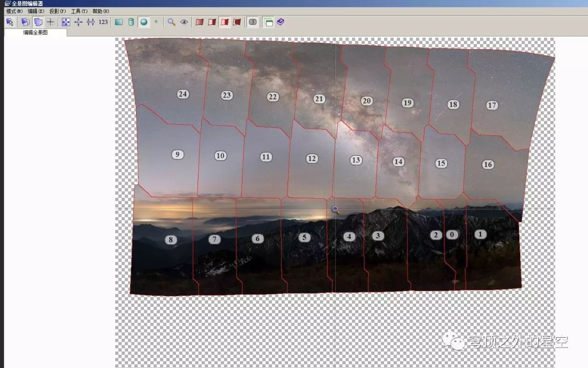This screenshot has width=588, height=368.
Task: Click image number label 22
Action: 273,97
